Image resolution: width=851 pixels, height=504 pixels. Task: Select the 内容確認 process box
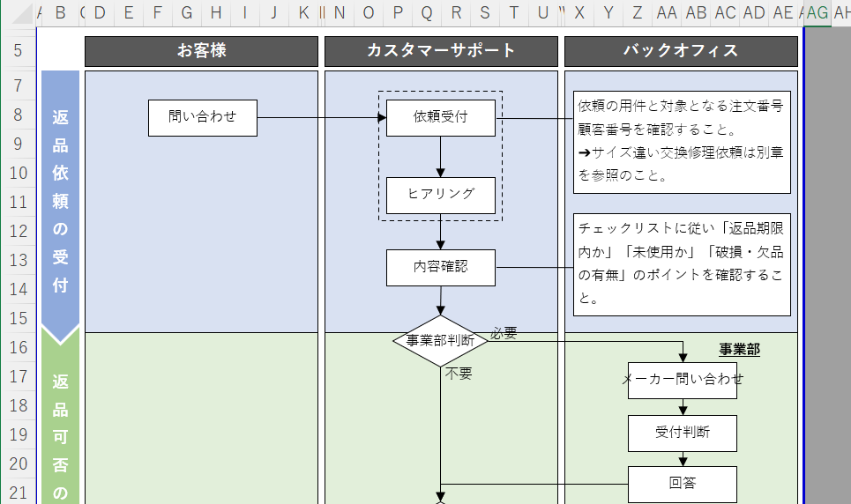[441, 267]
